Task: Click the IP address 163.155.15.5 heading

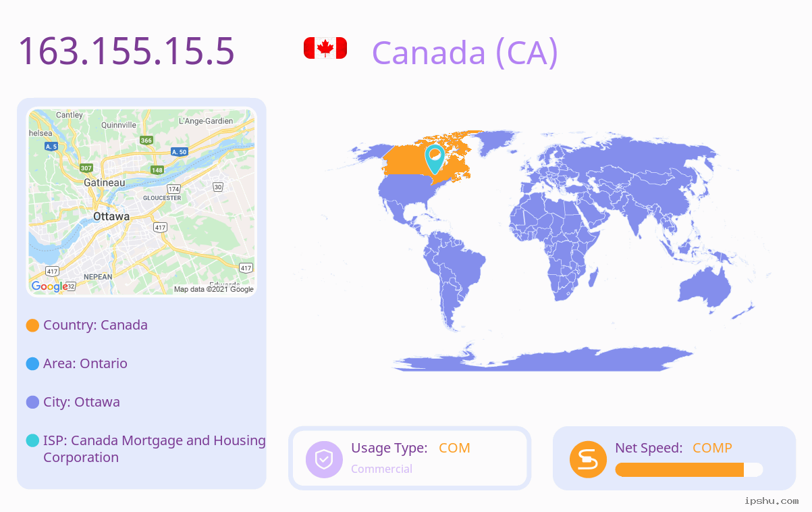Action: click(126, 51)
